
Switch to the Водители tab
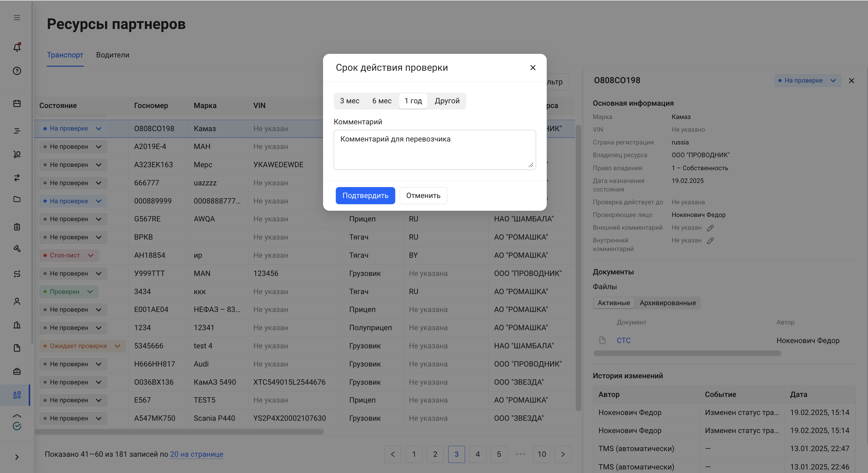point(112,55)
